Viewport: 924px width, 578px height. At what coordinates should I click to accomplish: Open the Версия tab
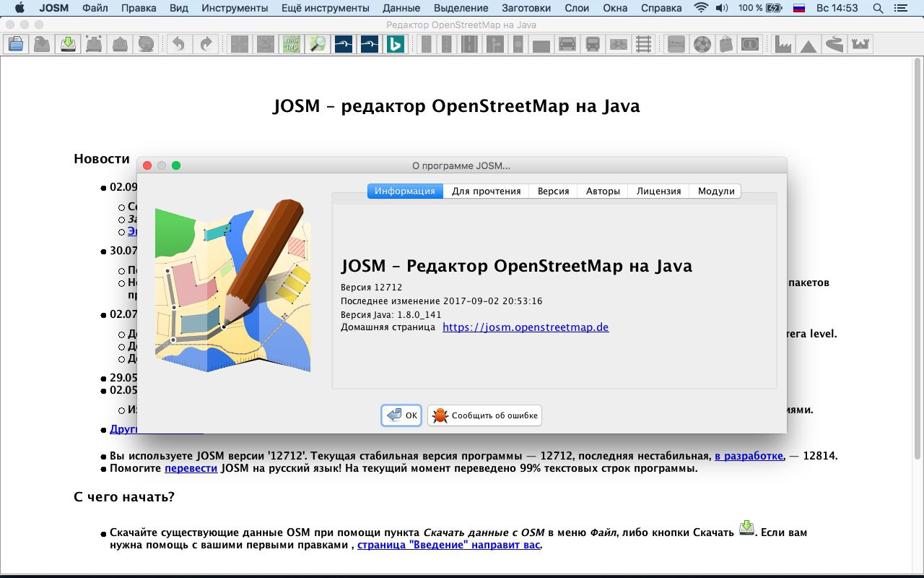pyautogui.click(x=554, y=191)
